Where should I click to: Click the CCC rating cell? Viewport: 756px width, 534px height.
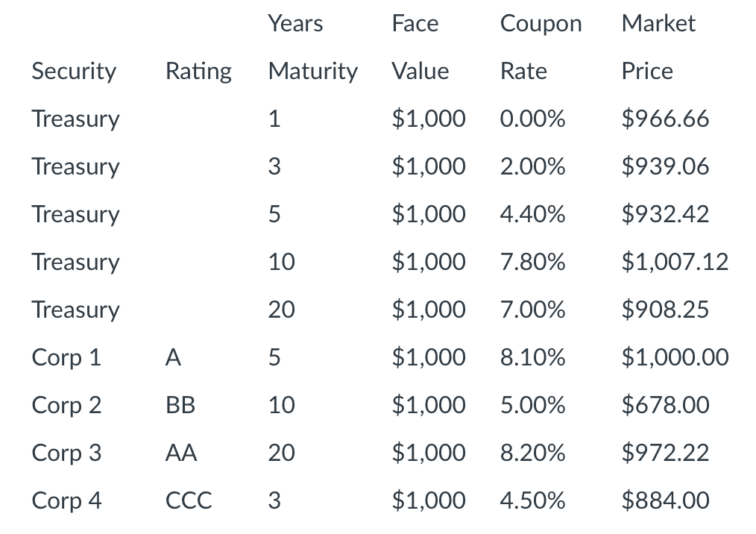click(x=189, y=500)
